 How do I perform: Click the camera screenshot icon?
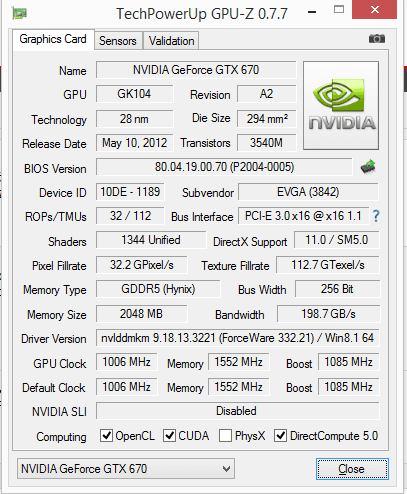point(377,39)
